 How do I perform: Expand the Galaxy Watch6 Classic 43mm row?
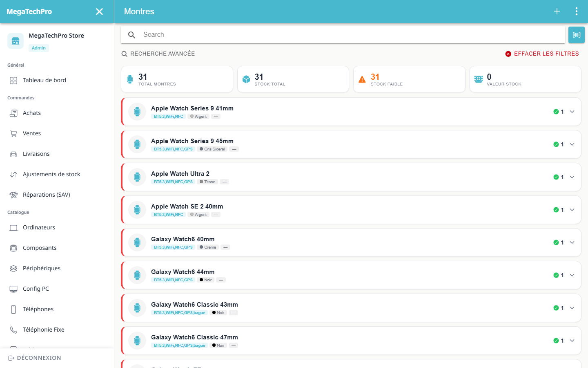point(572,308)
